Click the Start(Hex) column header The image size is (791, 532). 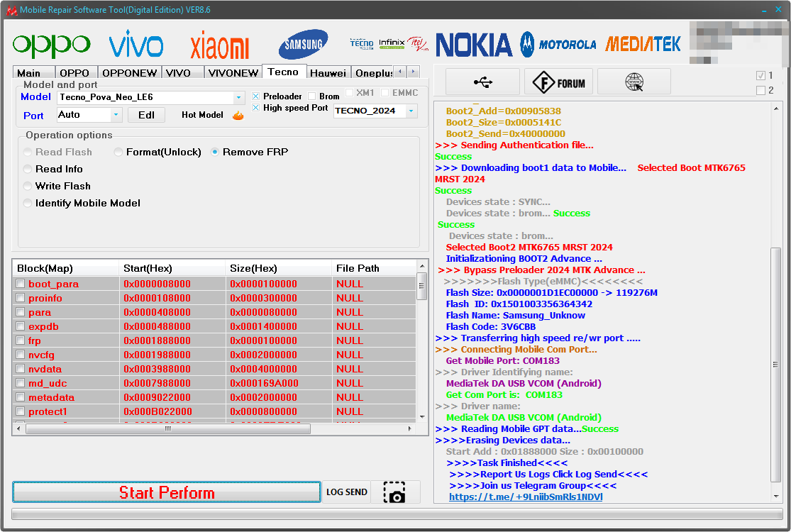[x=172, y=268]
